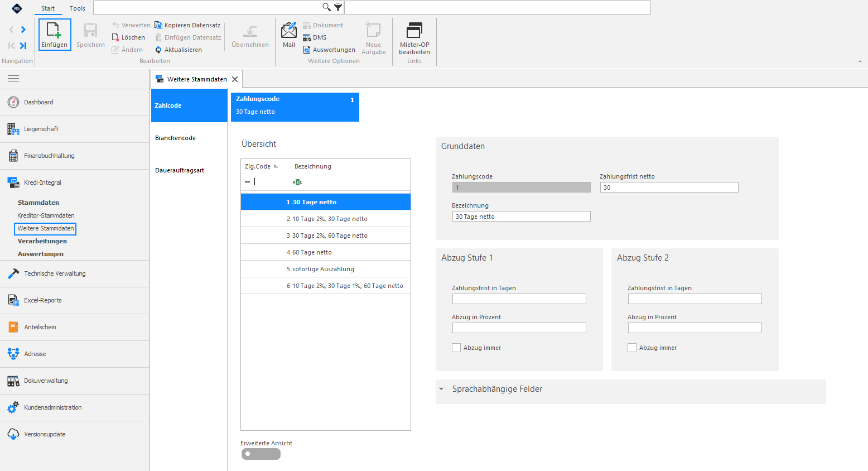Screen dimensions: 868x471
Task: Expand Auswertungen group in sidebar
Action: coord(41,254)
